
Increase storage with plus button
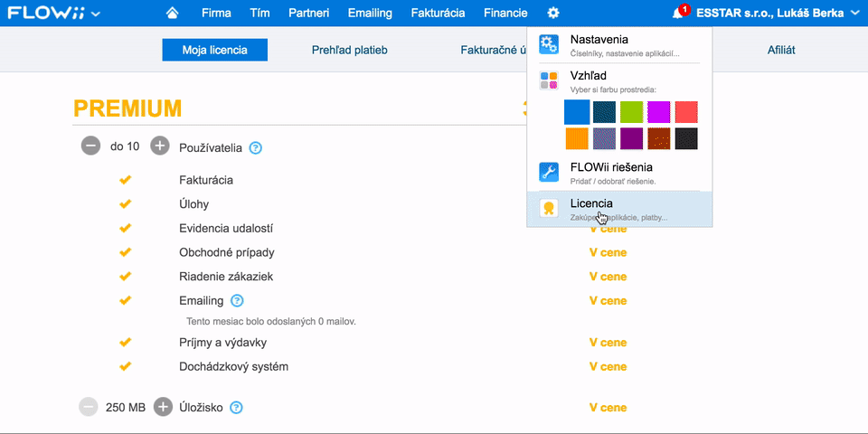163,407
